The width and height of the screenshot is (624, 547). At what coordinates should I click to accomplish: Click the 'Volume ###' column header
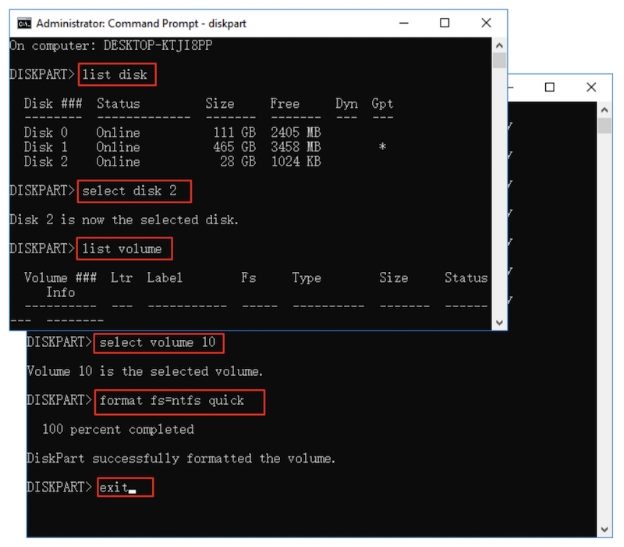[x=60, y=277]
